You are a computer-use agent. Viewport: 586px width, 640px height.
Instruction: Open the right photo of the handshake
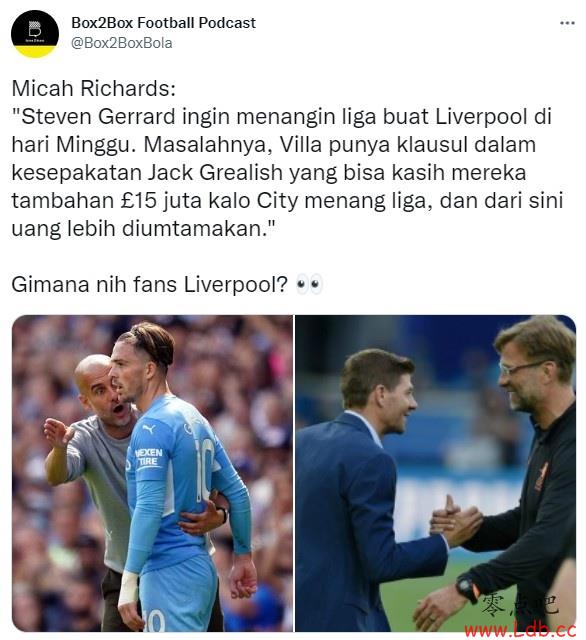[x=435, y=473]
